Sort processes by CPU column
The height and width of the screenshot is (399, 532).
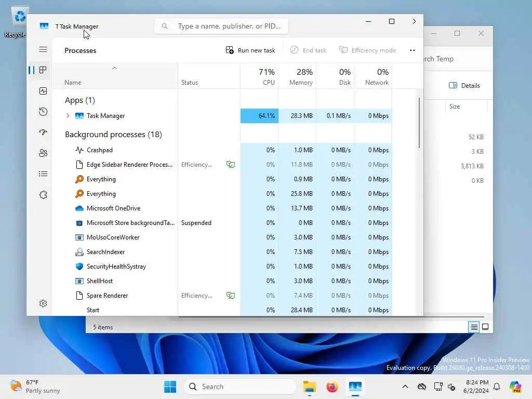tap(260, 77)
